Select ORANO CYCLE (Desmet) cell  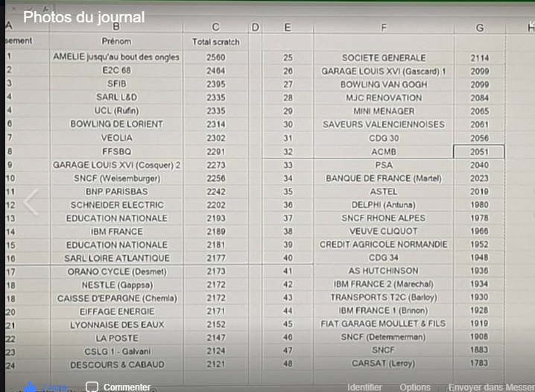[x=116, y=271]
